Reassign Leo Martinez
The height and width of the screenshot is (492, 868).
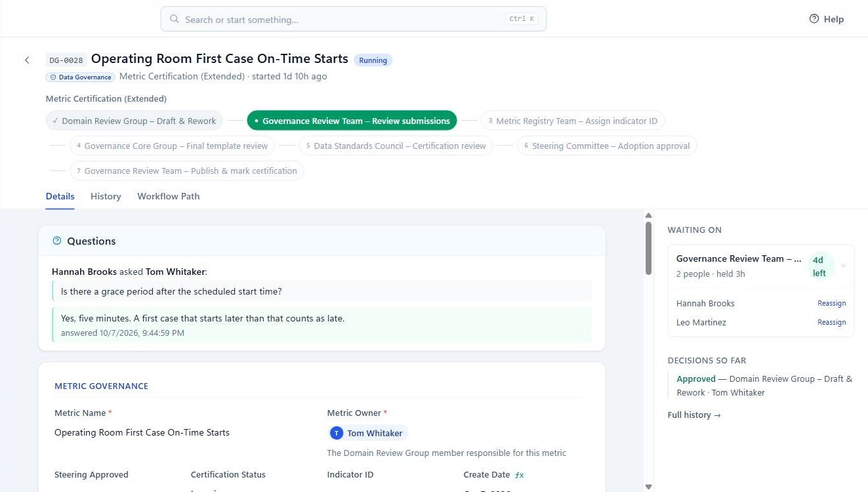831,323
